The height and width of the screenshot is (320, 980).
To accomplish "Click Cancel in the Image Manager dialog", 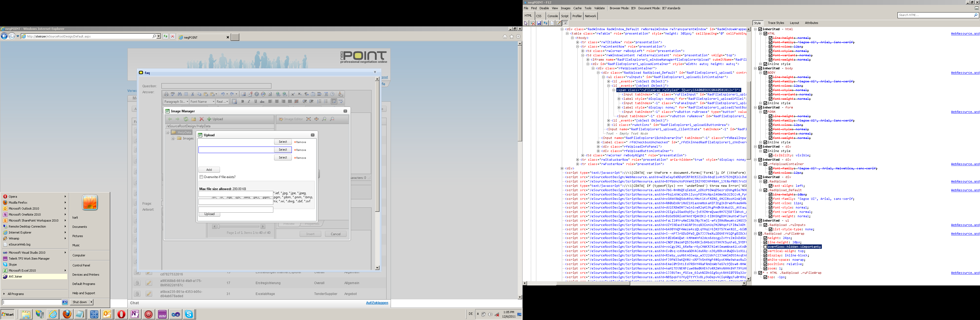I will coord(336,234).
